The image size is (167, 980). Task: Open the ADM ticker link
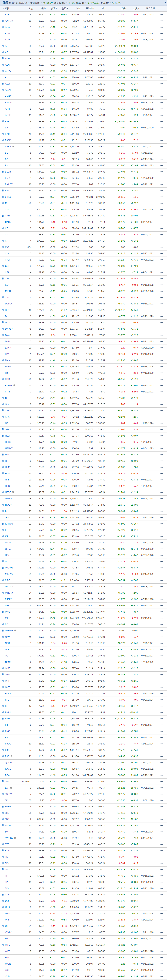coord(8,33)
